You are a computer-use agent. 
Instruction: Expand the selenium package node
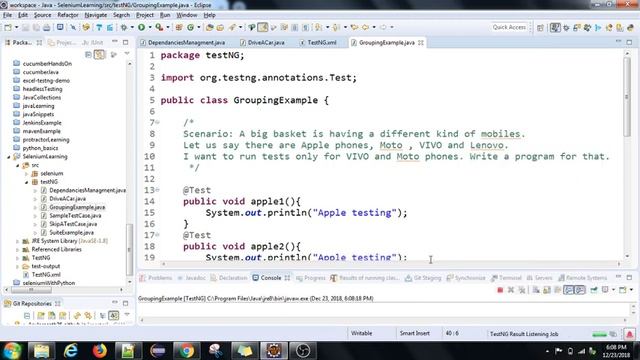(27, 173)
